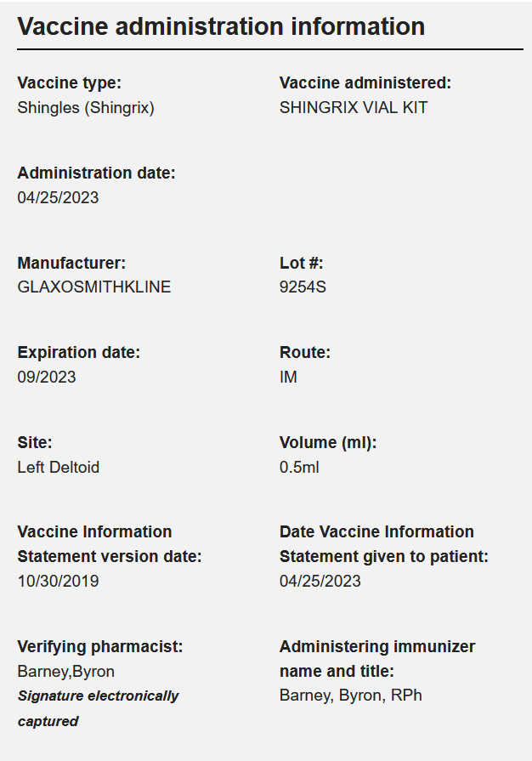532x761 pixels.
Task: Click the 0.5ml volume value
Action: click(299, 468)
